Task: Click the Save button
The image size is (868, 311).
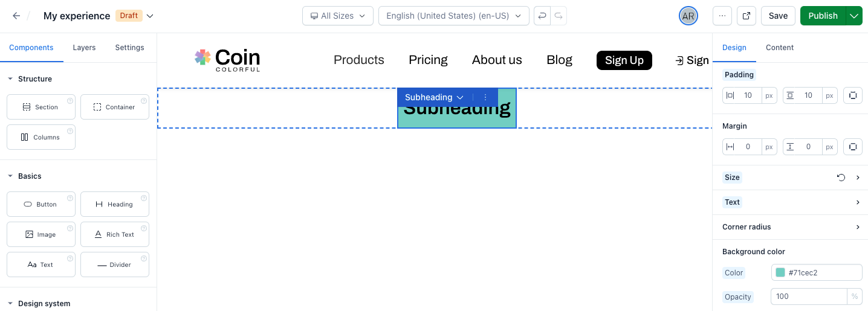Action: coord(778,16)
